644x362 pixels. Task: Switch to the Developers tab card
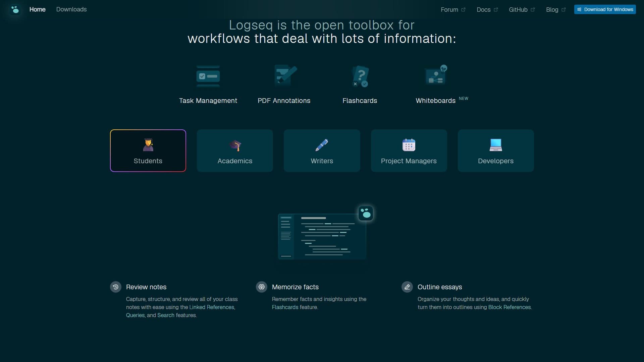496,150
